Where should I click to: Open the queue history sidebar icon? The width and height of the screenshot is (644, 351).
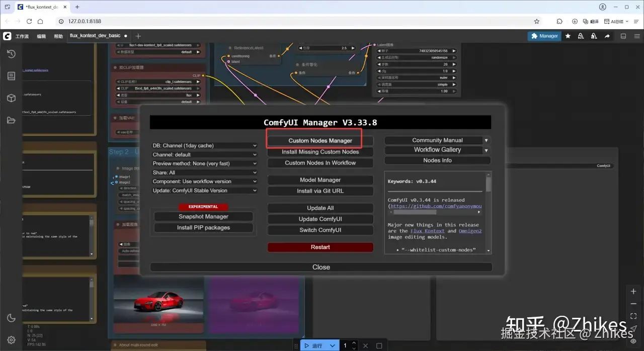11,54
